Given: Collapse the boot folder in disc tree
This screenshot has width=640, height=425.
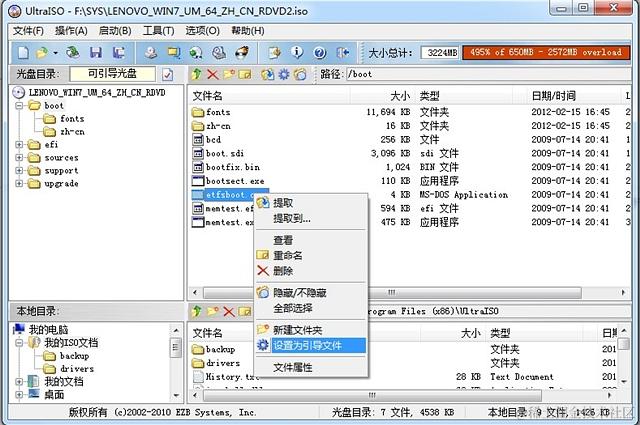Looking at the screenshot, I should [x=19, y=106].
